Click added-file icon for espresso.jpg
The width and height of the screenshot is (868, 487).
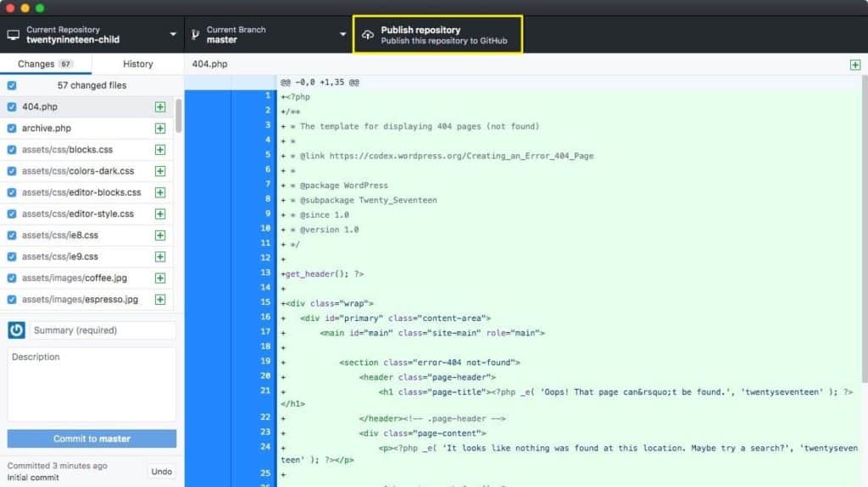(160, 299)
